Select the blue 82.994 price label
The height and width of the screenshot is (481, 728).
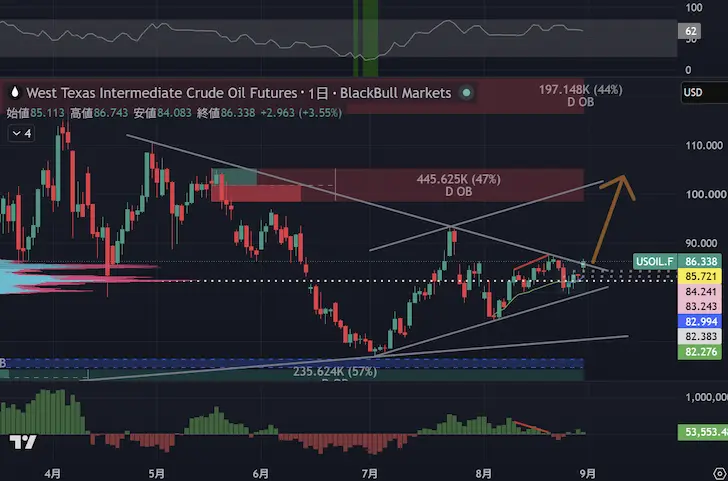tap(699, 321)
